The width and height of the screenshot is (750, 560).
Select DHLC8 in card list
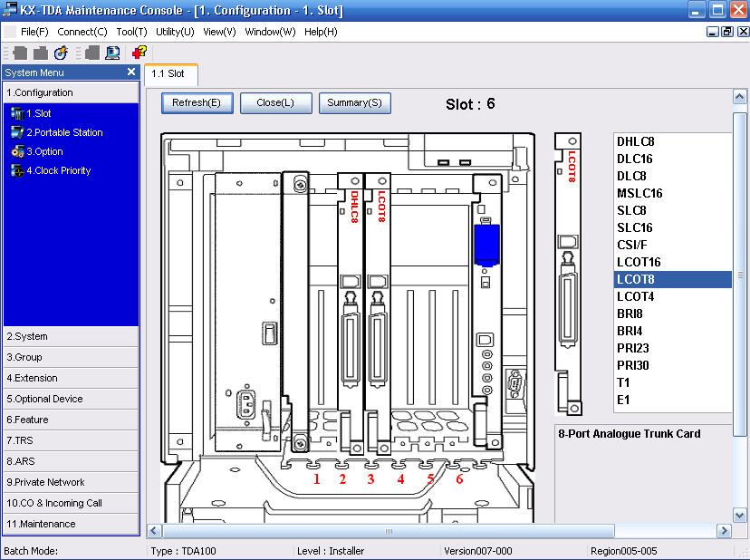[672, 141]
